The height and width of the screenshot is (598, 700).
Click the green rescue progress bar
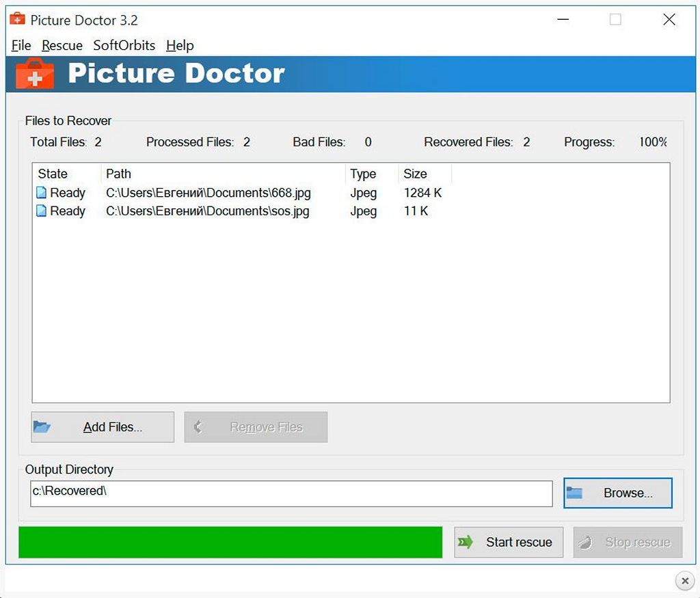[230, 542]
